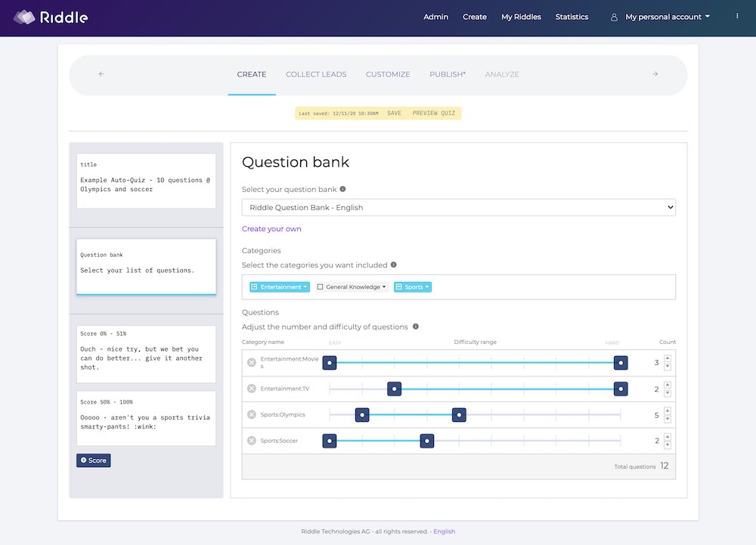Click the Sports:Olympics maximum difficulty handle
This screenshot has width=756, height=545.
point(459,414)
